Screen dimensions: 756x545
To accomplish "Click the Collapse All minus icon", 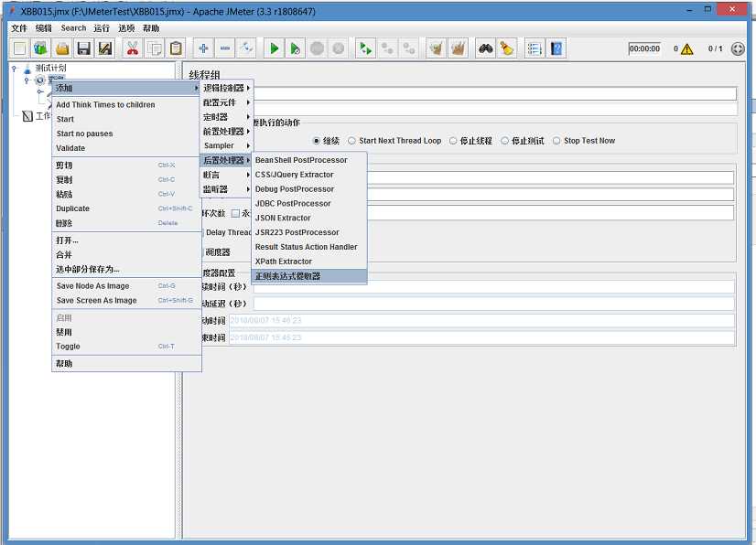I will pos(225,48).
